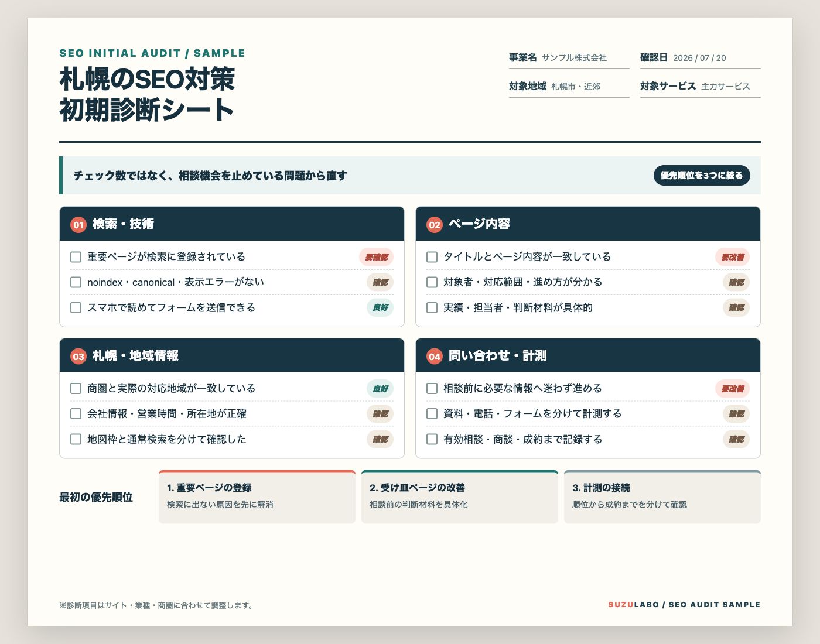The height and width of the screenshot is (644, 820).
Task: Toggle the タイトルとページ内容が一致している checkbox
Action: (432, 257)
